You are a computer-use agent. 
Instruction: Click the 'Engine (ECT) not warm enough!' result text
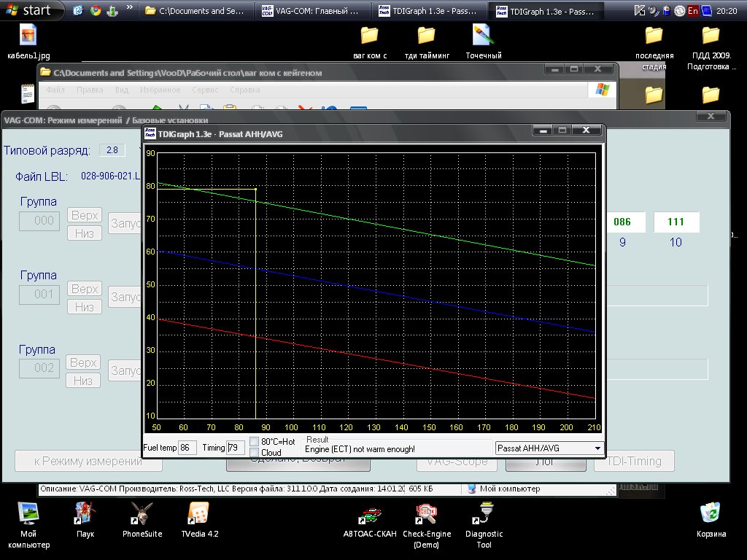[x=360, y=449]
